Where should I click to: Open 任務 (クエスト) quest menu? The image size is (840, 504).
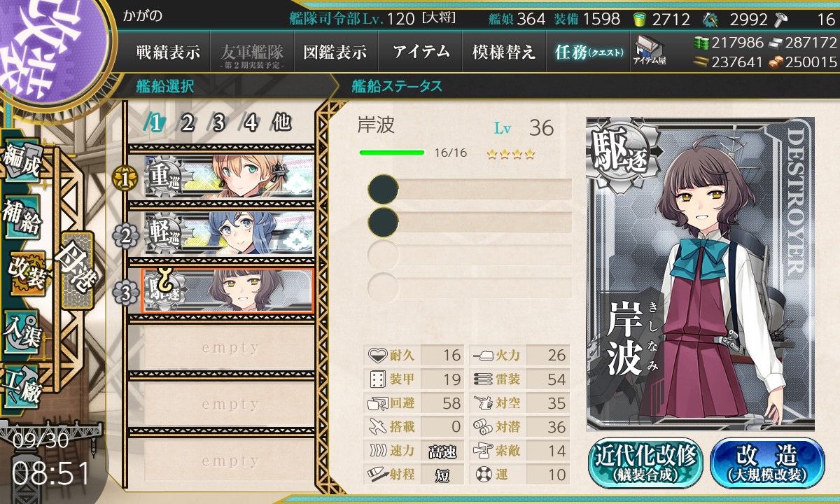point(588,52)
